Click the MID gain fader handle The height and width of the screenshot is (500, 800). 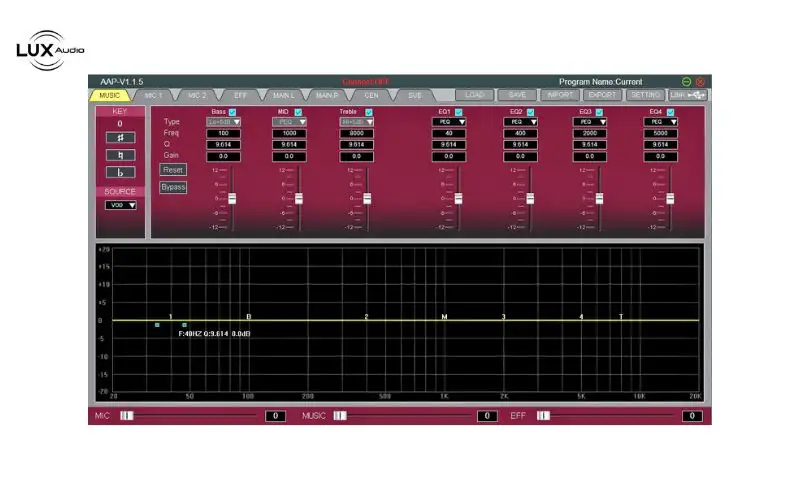coord(299,198)
